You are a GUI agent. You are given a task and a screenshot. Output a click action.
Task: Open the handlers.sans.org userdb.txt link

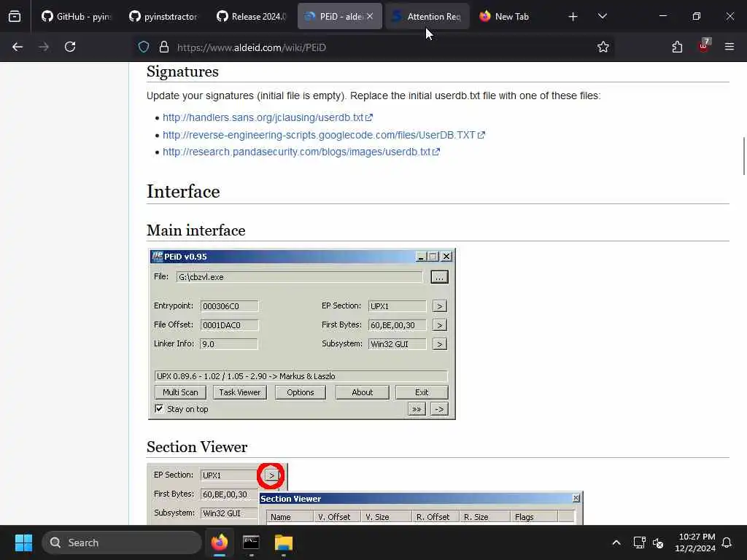coord(268,117)
